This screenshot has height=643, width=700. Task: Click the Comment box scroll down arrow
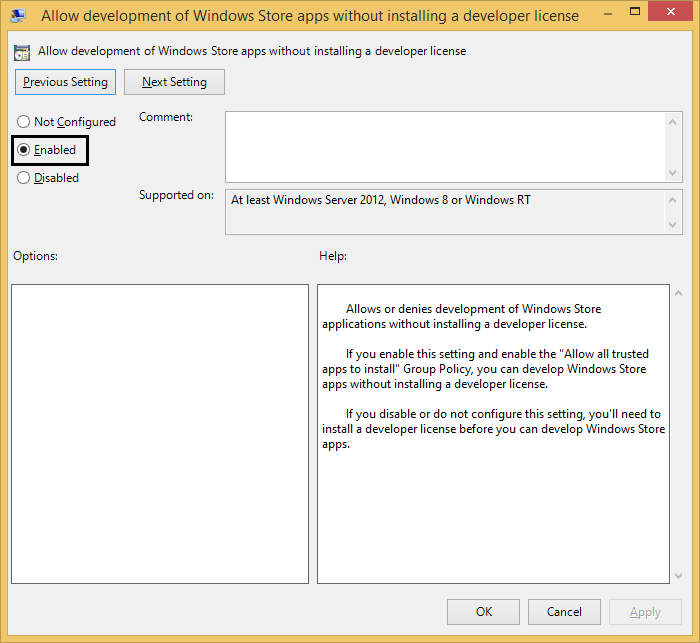[x=673, y=173]
